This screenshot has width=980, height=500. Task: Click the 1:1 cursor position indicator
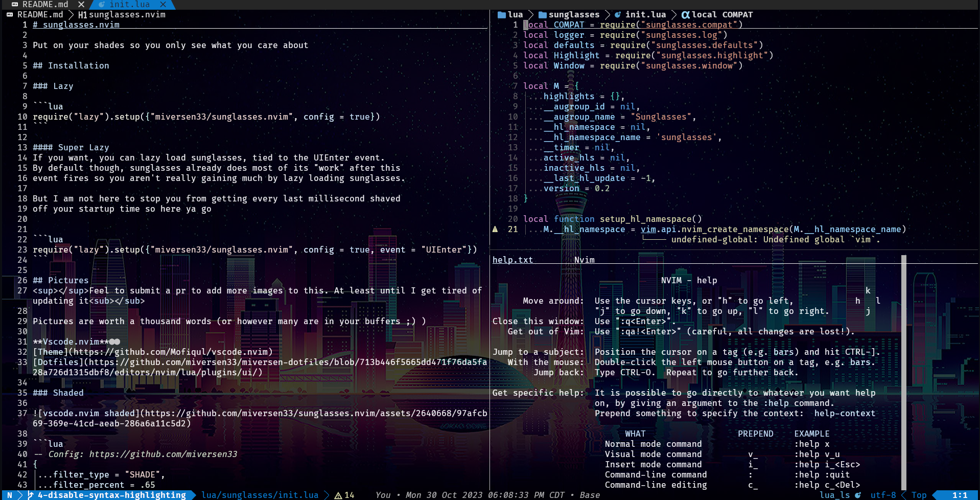point(960,495)
